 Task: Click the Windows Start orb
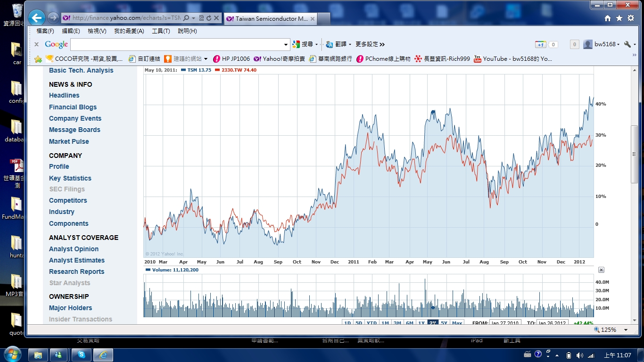(x=12, y=354)
